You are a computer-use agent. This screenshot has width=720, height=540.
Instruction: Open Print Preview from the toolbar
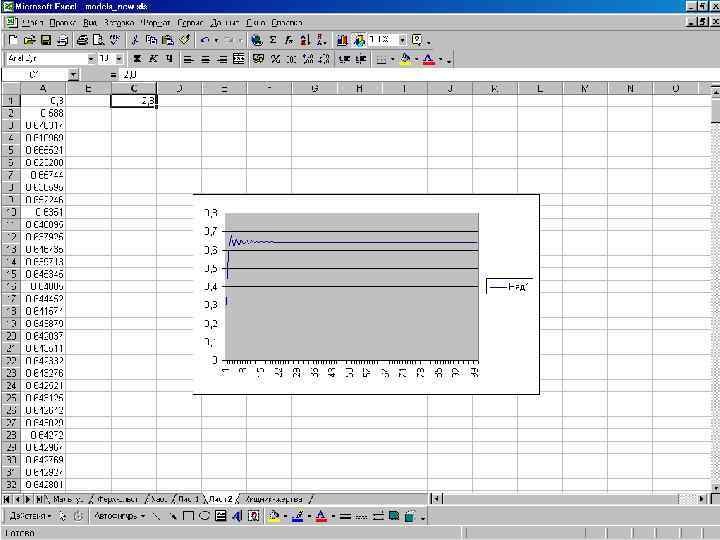pyautogui.click(x=98, y=40)
